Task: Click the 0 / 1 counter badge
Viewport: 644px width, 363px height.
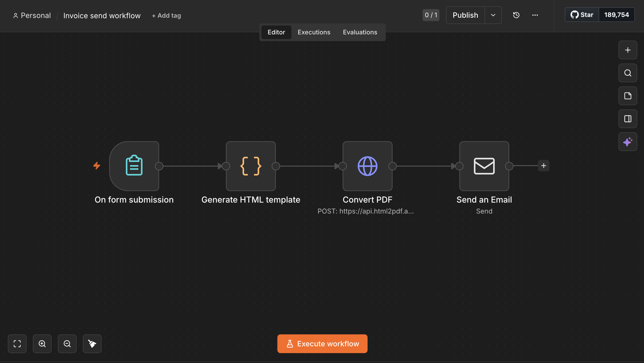Action: point(431,15)
